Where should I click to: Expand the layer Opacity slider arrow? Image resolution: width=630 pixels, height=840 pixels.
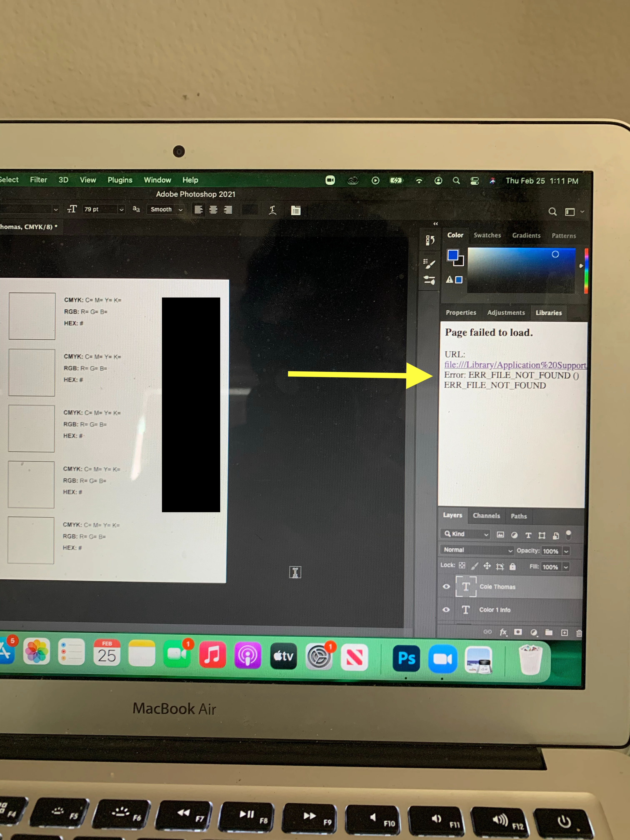point(566,551)
